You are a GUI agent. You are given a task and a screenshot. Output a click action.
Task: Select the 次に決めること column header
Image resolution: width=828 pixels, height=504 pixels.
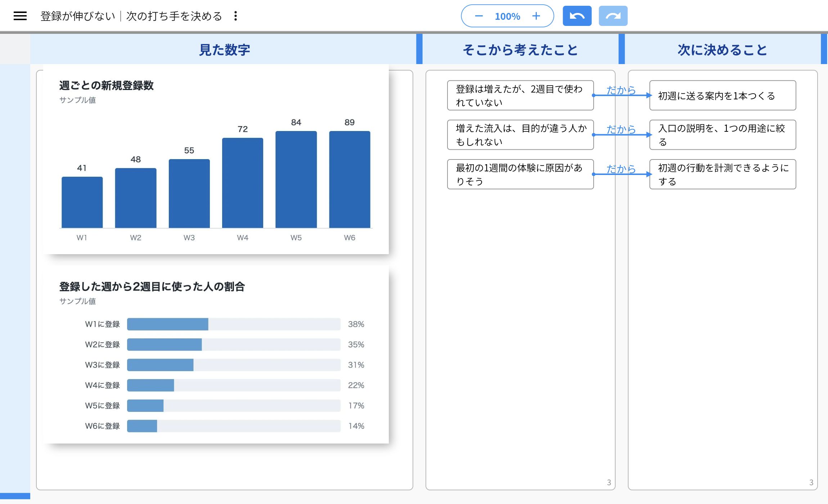723,49
